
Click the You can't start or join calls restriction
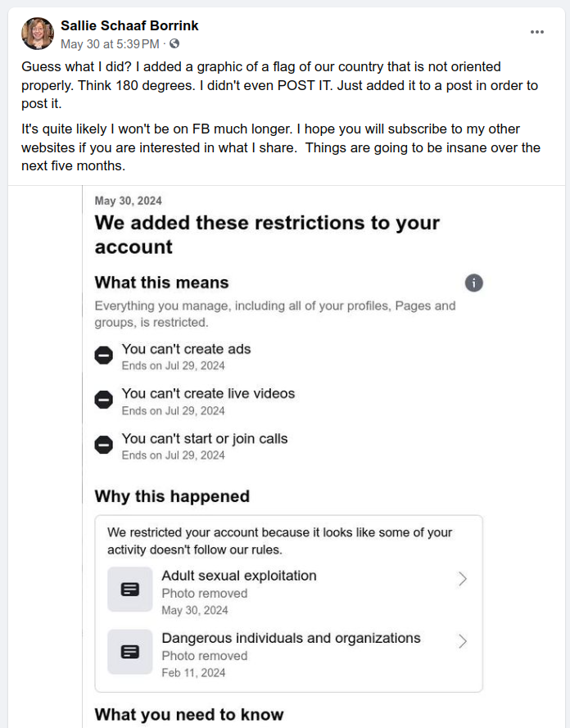pyautogui.click(x=205, y=439)
